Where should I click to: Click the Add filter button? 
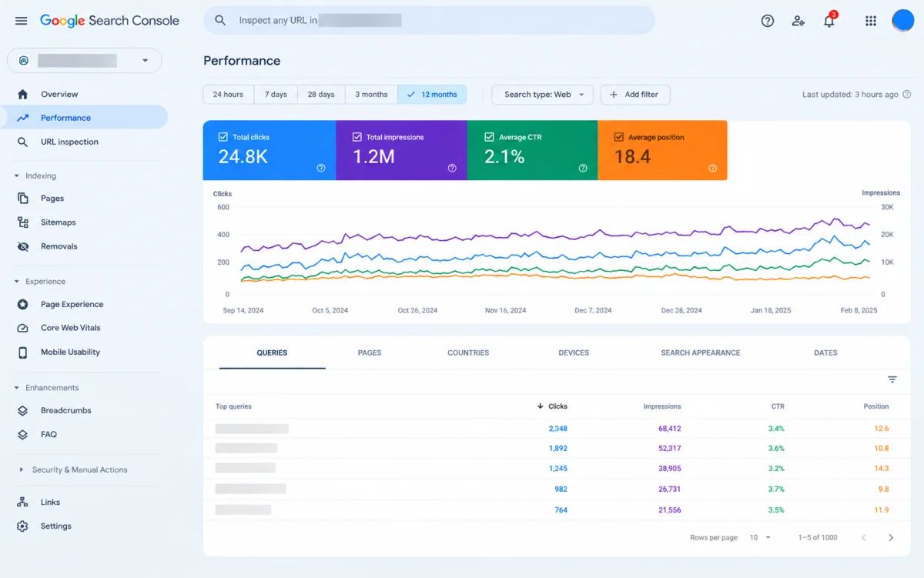pyautogui.click(x=635, y=95)
